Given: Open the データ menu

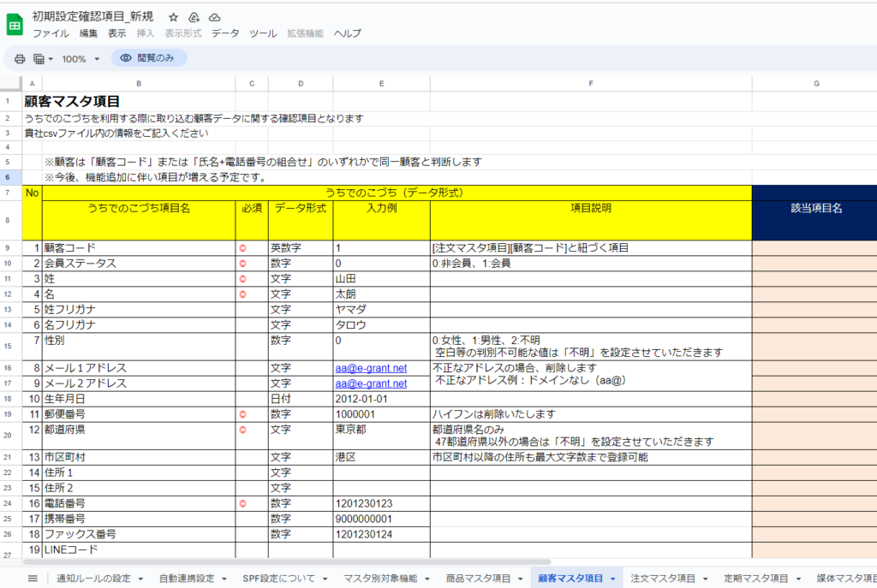Looking at the screenshot, I should [x=225, y=33].
